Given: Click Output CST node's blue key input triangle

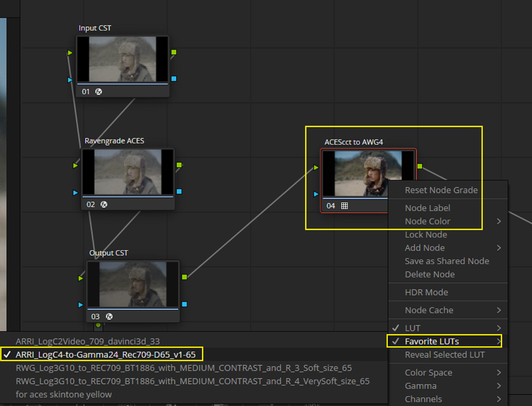Looking at the screenshot, I should click(81, 304).
